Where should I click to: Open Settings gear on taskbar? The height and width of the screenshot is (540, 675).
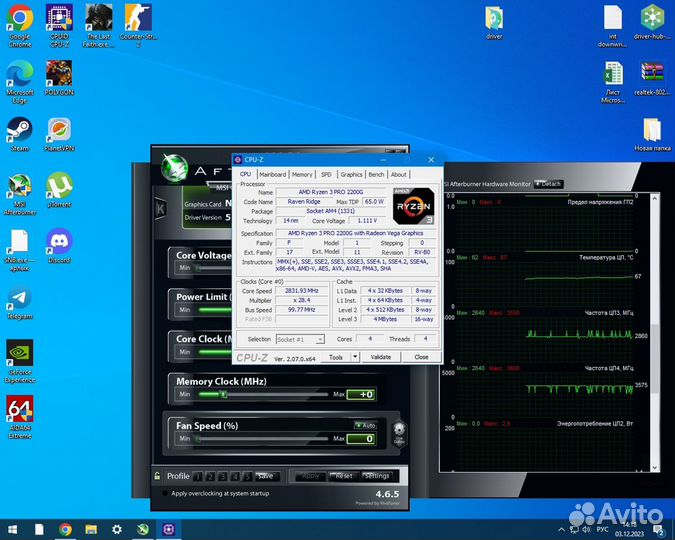[117, 529]
